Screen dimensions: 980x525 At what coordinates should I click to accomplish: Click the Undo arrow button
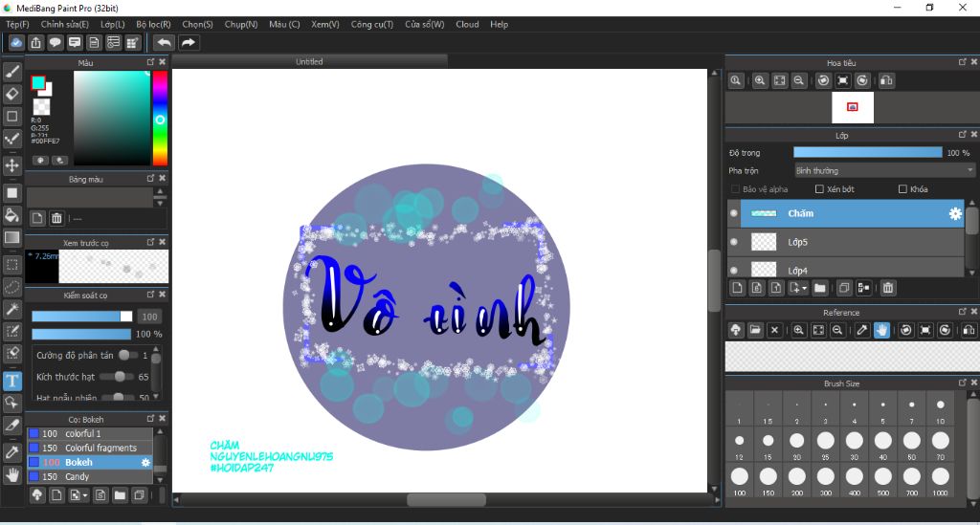[164, 42]
